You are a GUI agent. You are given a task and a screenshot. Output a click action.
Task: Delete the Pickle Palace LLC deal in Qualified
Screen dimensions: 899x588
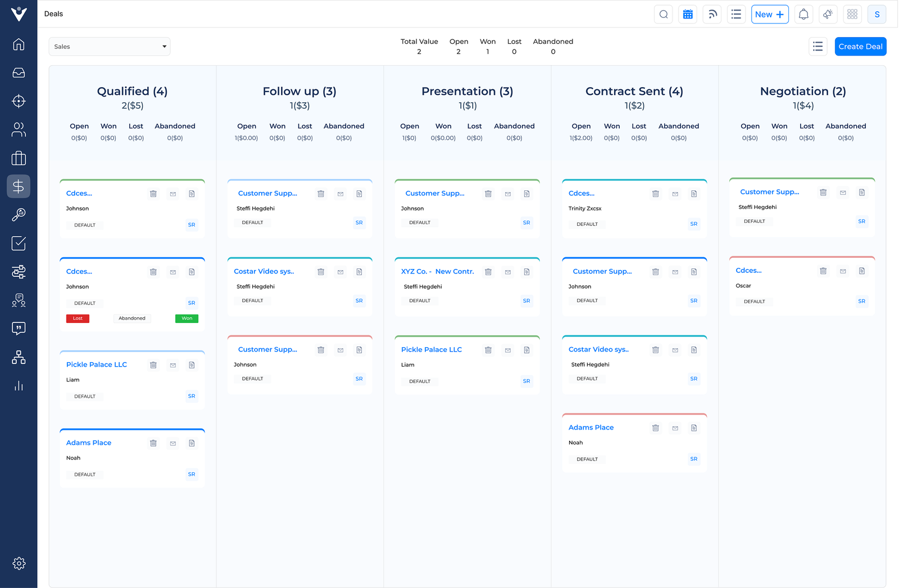coord(153,365)
